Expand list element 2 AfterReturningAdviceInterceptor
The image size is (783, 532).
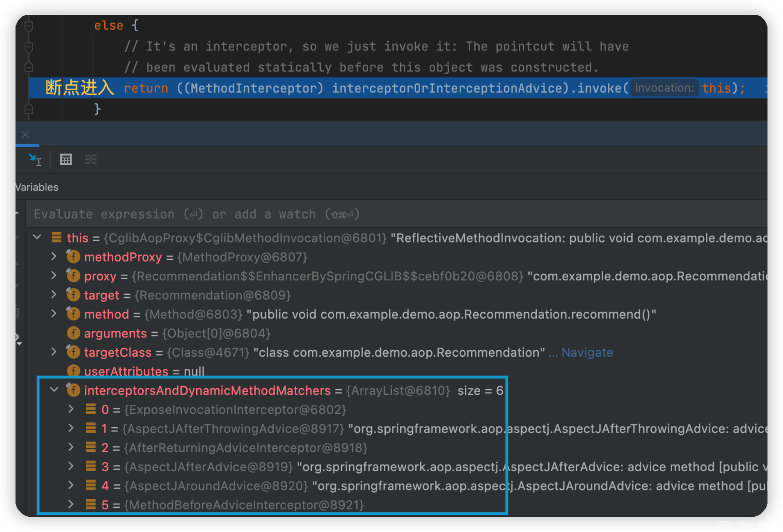click(71, 447)
